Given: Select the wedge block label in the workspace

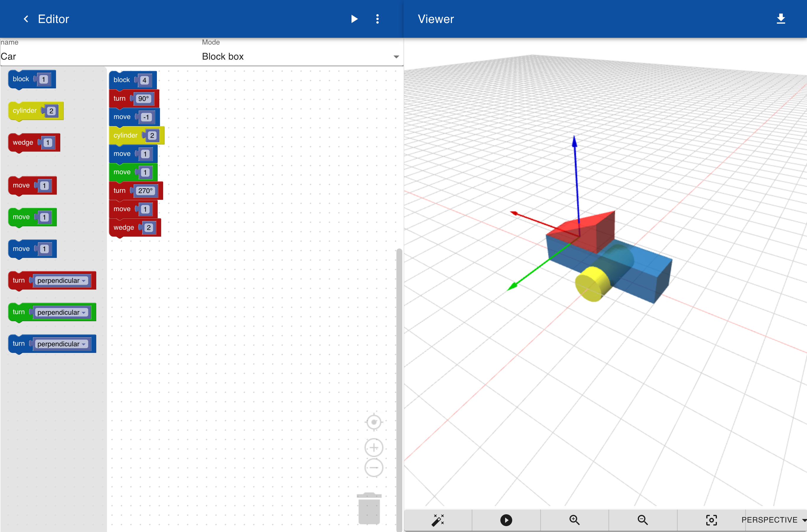Looking at the screenshot, I should tap(123, 228).
